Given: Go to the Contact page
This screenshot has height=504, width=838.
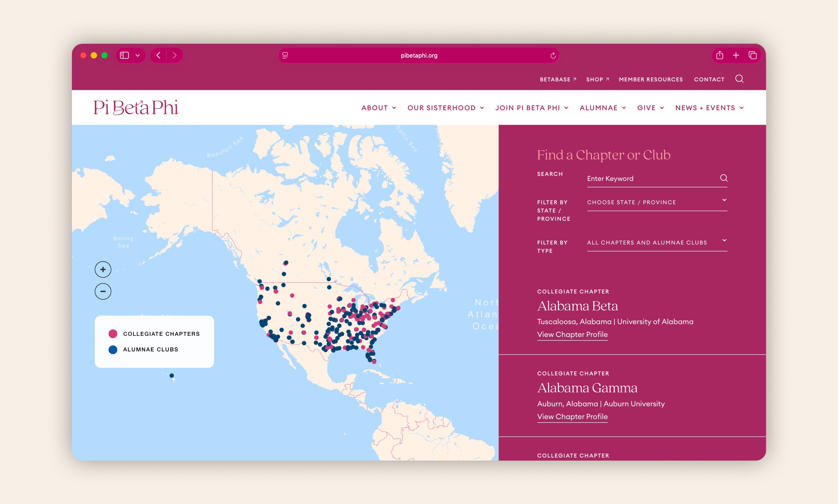Looking at the screenshot, I should (709, 79).
